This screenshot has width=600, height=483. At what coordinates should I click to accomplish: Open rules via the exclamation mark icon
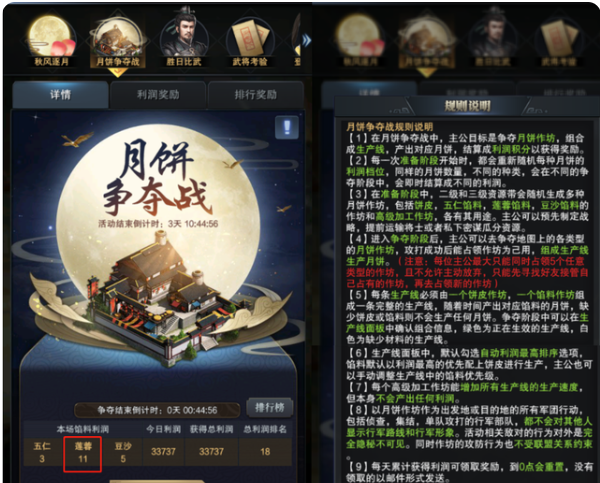pos(287,127)
